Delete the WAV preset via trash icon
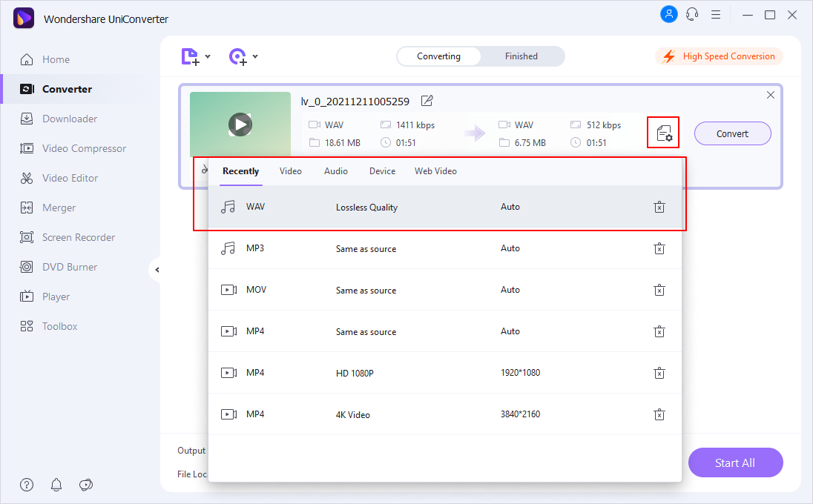This screenshot has height=504, width=813. [659, 208]
